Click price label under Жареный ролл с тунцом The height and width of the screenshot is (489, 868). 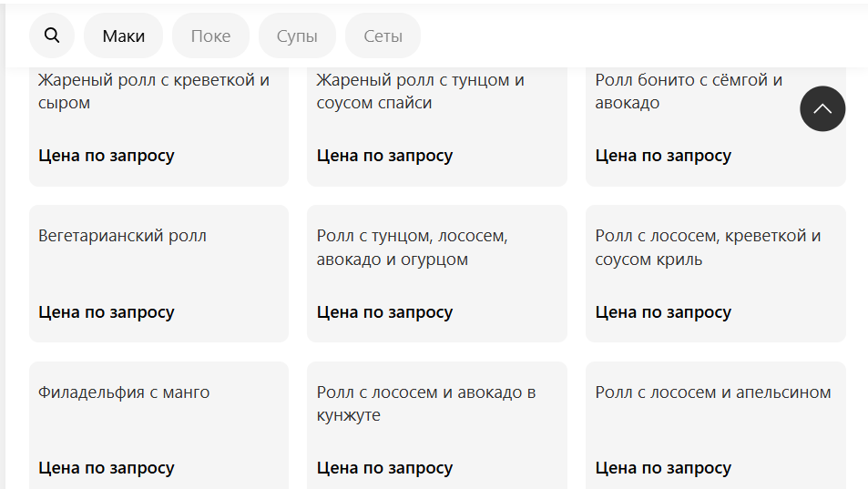[384, 156]
